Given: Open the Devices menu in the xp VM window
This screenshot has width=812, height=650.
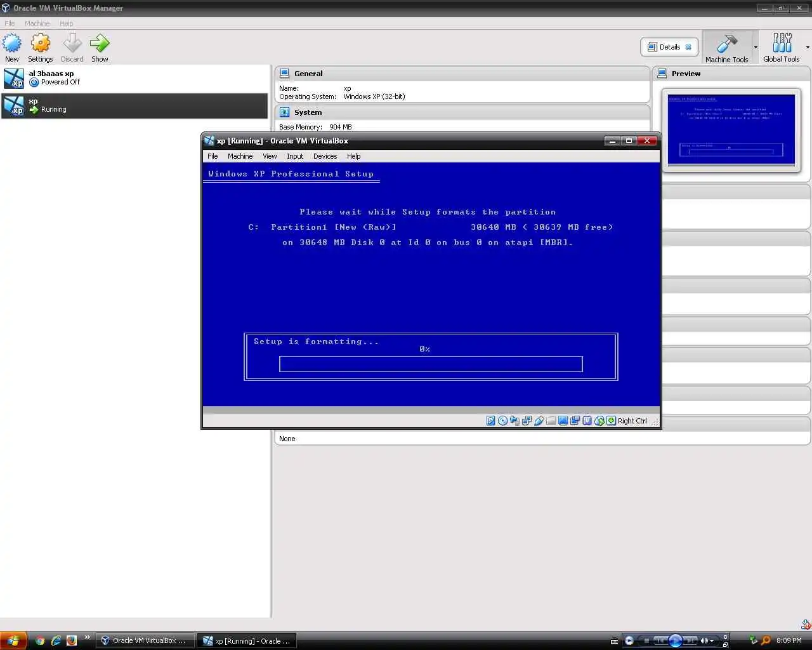Looking at the screenshot, I should click(325, 156).
